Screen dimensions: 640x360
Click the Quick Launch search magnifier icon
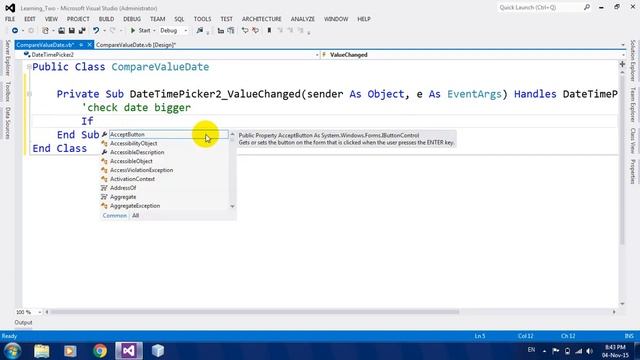pyautogui.click(x=587, y=7)
